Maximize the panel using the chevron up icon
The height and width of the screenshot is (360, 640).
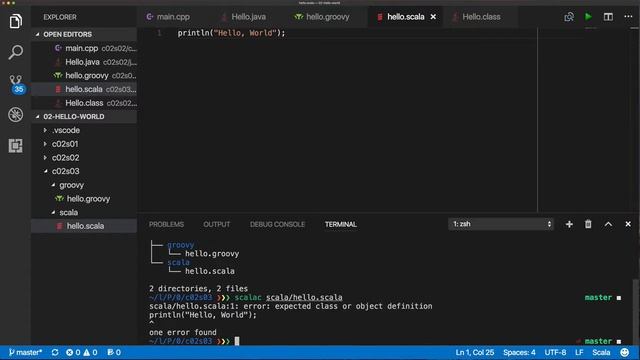[x=608, y=224]
